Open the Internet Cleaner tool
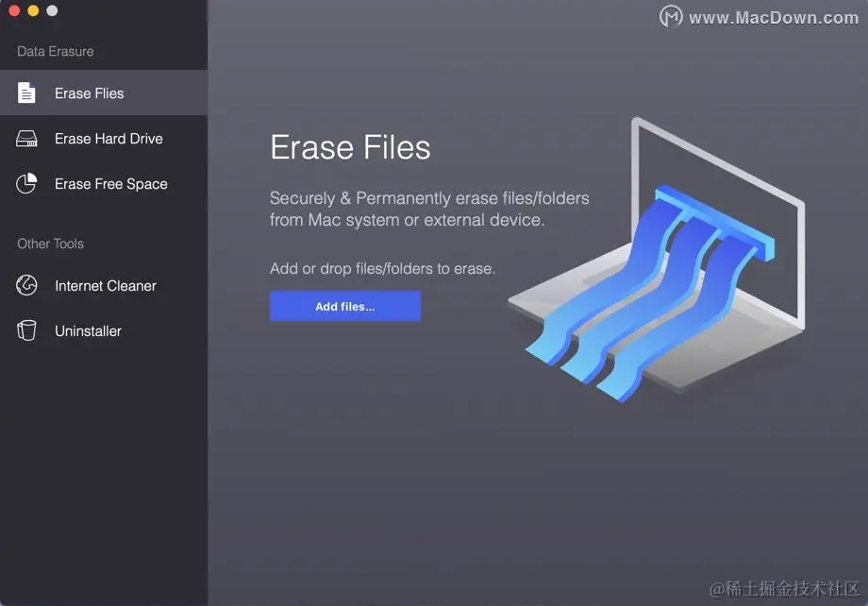The height and width of the screenshot is (606, 868). coord(104,286)
